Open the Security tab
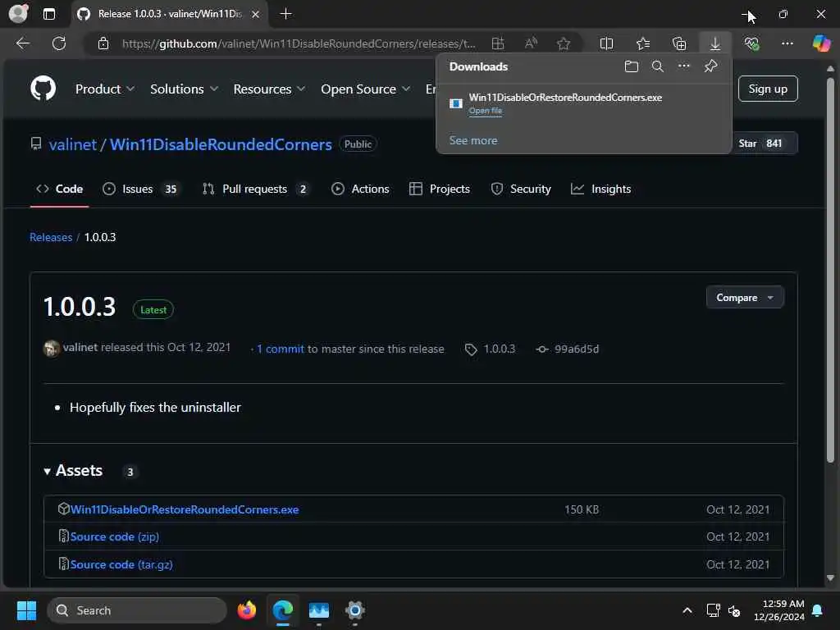The image size is (840, 630). [521, 189]
